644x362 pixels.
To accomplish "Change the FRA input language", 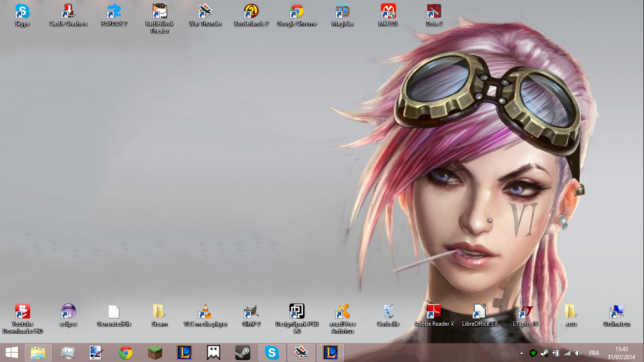I will point(594,353).
